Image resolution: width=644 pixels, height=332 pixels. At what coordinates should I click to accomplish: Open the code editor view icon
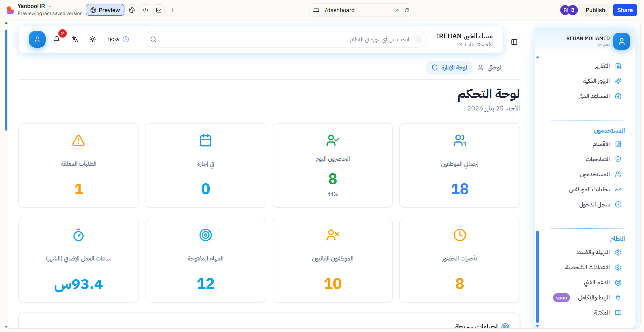pyautogui.click(x=145, y=10)
